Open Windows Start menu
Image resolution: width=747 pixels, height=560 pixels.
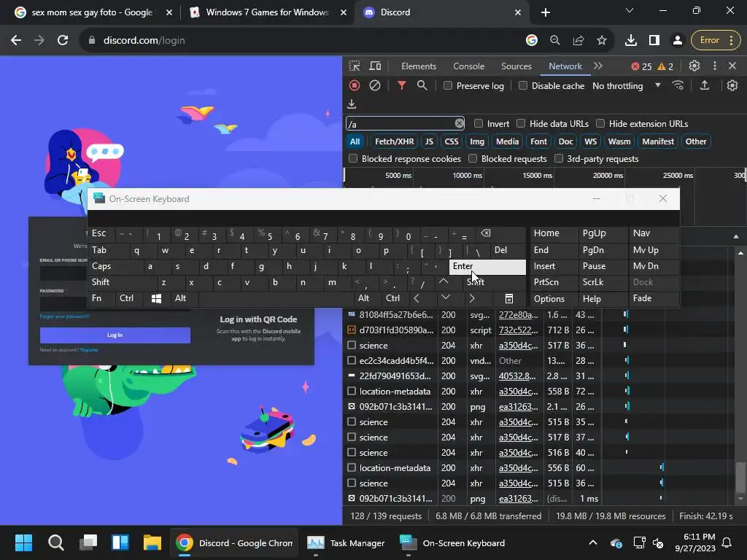click(23, 542)
